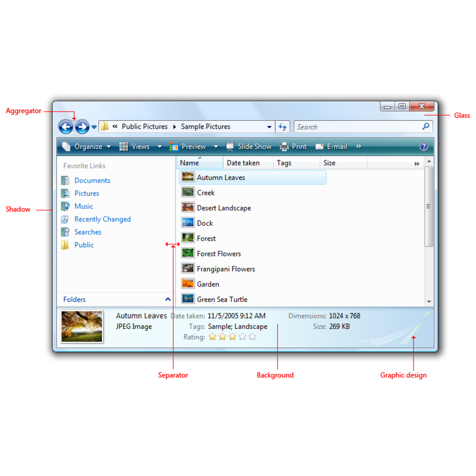Open the address bar history dropdown
The height and width of the screenshot is (476, 476).
click(x=269, y=127)
